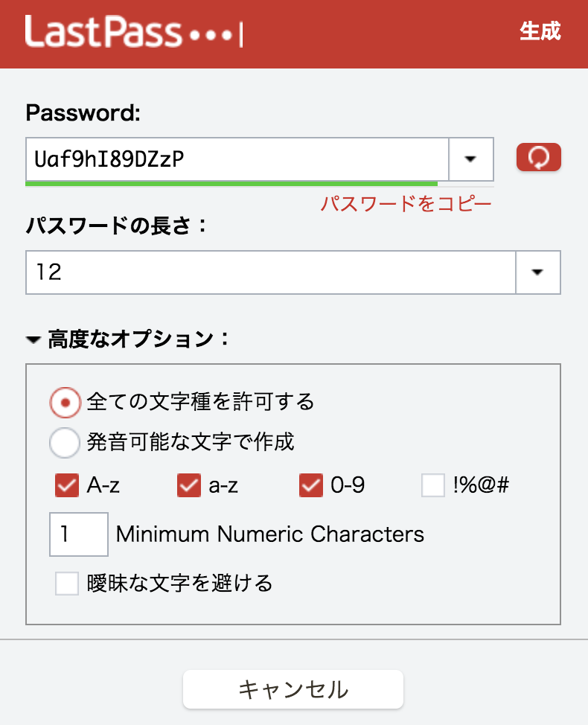
Task: Click the minimum numeric characters number box
Action: pyautogui.click(x=79, y=534)
